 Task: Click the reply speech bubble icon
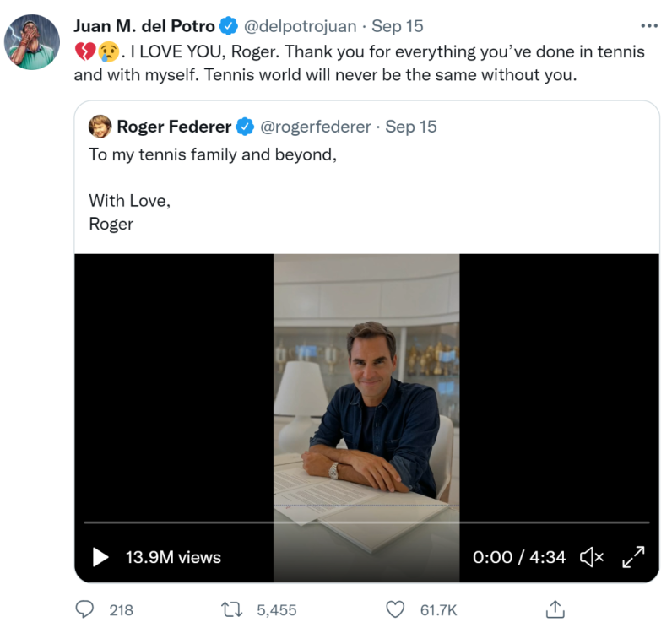tap(85, 609)
